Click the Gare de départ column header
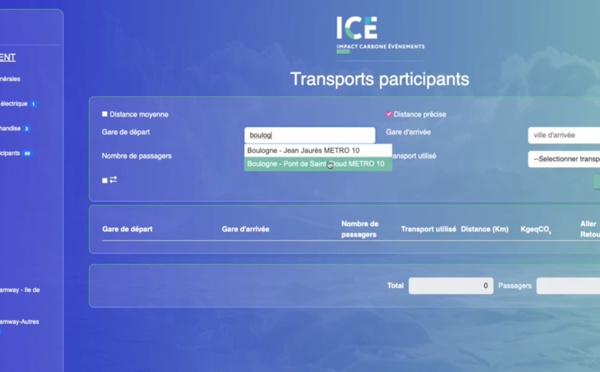The height and width of the screenshot is (372, 600). point(127,229)
